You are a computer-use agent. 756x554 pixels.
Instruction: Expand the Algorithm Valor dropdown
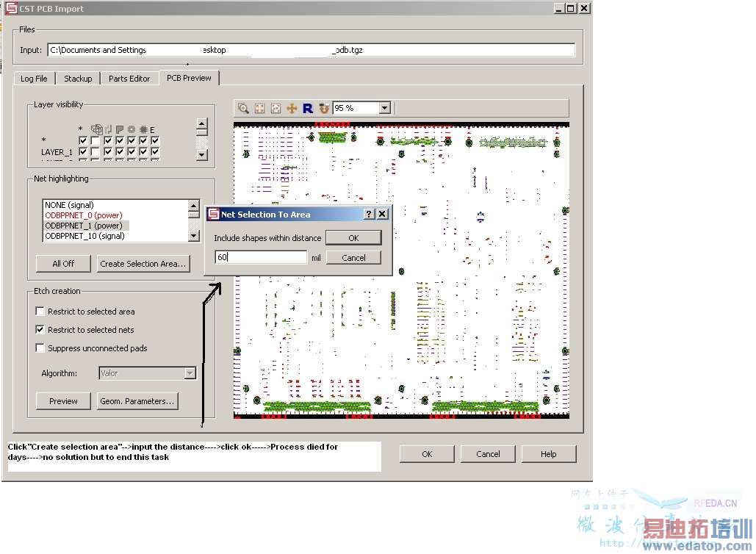point(190,373)
